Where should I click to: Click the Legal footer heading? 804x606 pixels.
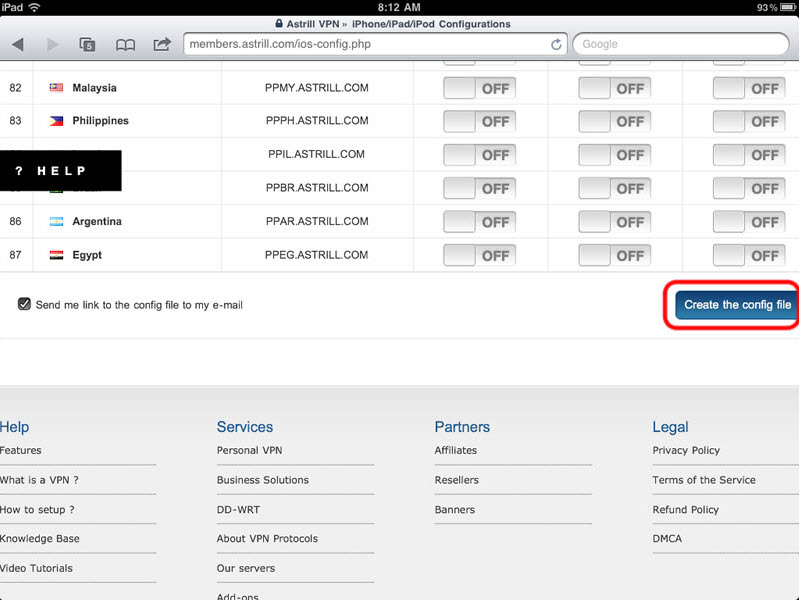670,427
